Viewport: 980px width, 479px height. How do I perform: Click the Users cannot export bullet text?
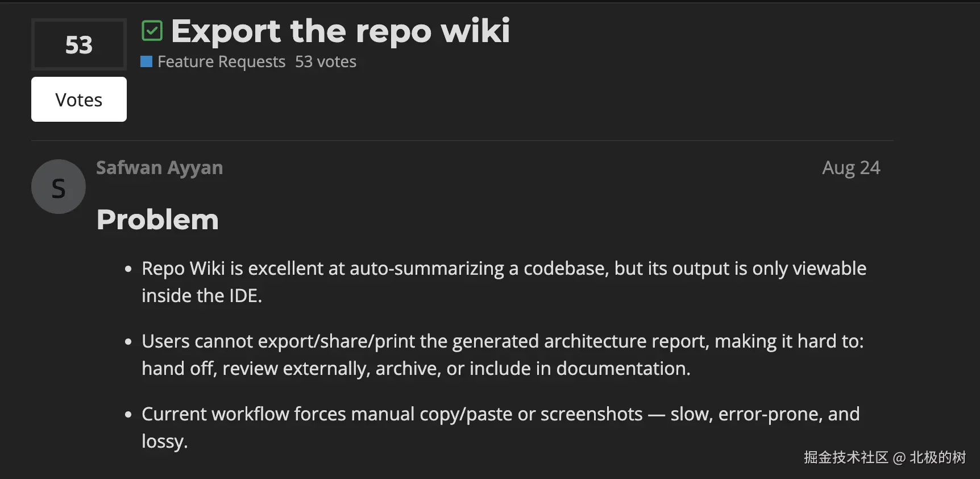(x=502, y=341)
